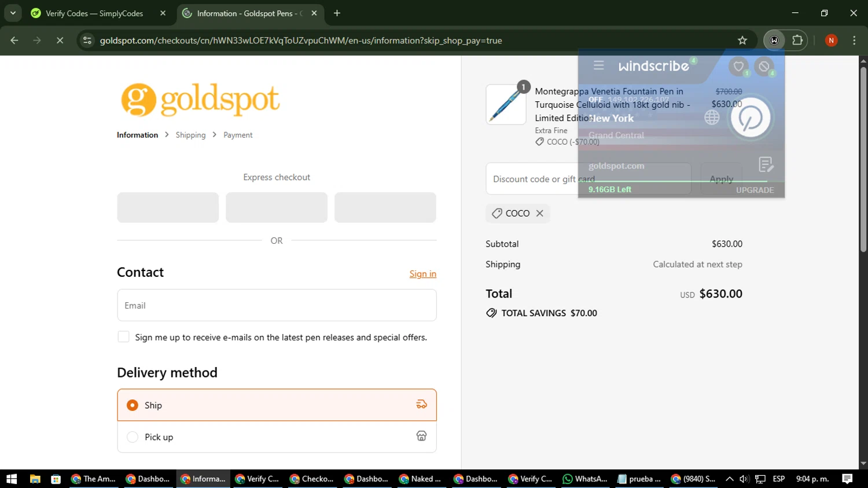Switch to WhatsApp taskbar window
Screen dimensions: 868x488
click(x=585, y=479)
